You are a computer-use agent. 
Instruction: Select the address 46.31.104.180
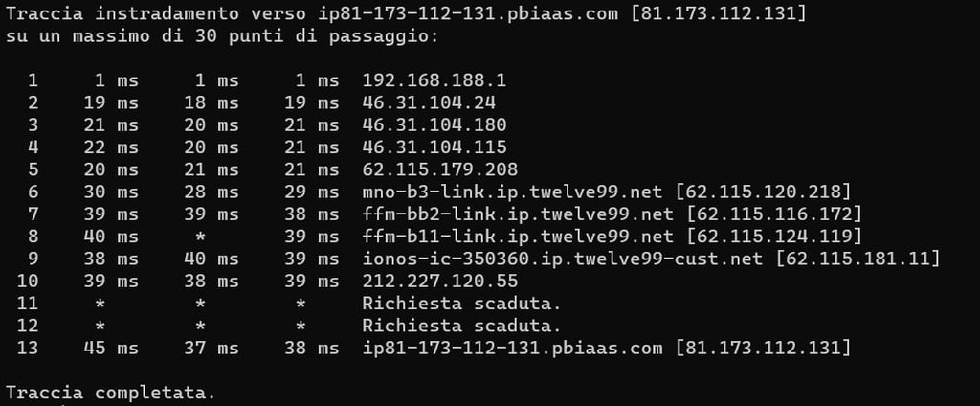(434, 124)
